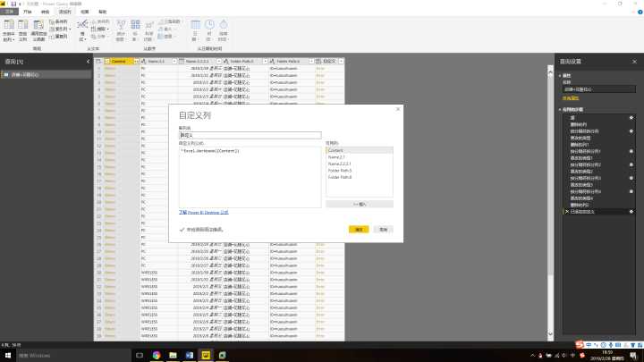Open settings gear for 按分隔符拆分列4 step

click(x=631, y=191)
